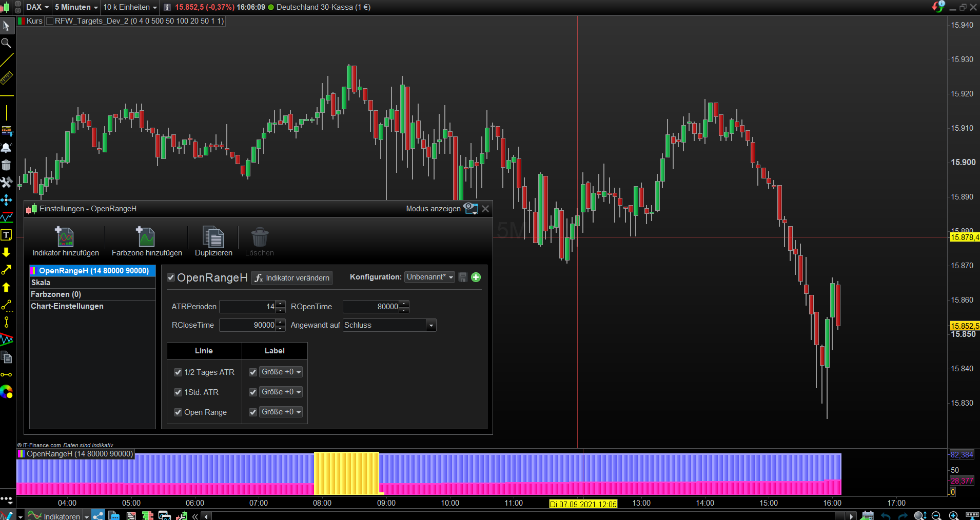The image size is (980, 520).
Task: Toggle the RFW_Targets_Dev_2 indicator checkbox
Action: (50, 21)
